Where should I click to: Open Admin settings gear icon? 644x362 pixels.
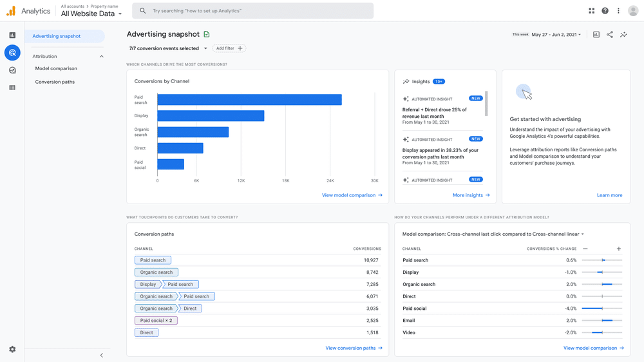tap(12, 349)
